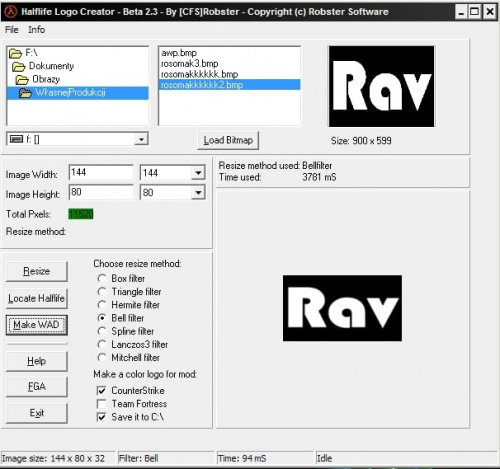Choose the Hermite filter radio button
Viewport: 500px width, 469px height.
(x=102, y=305)
